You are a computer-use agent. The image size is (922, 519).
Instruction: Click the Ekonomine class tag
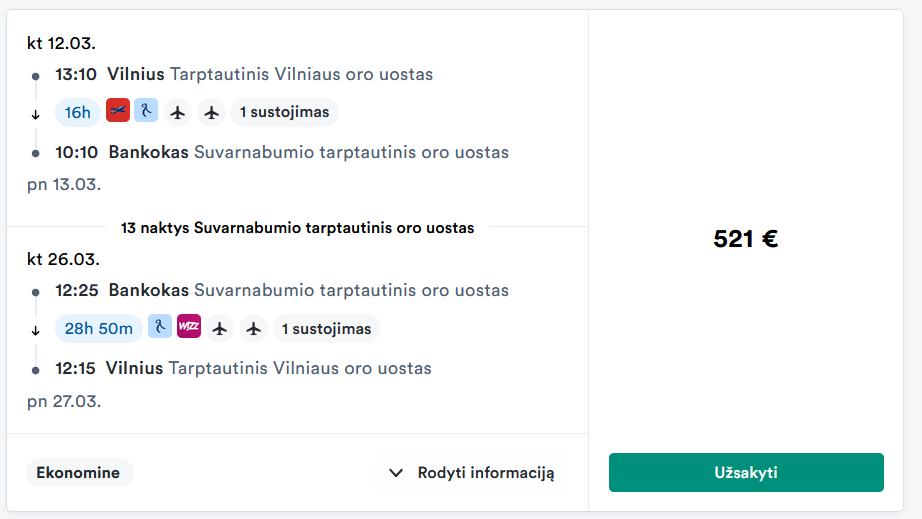pyautogui.click(x=79, y=473)
